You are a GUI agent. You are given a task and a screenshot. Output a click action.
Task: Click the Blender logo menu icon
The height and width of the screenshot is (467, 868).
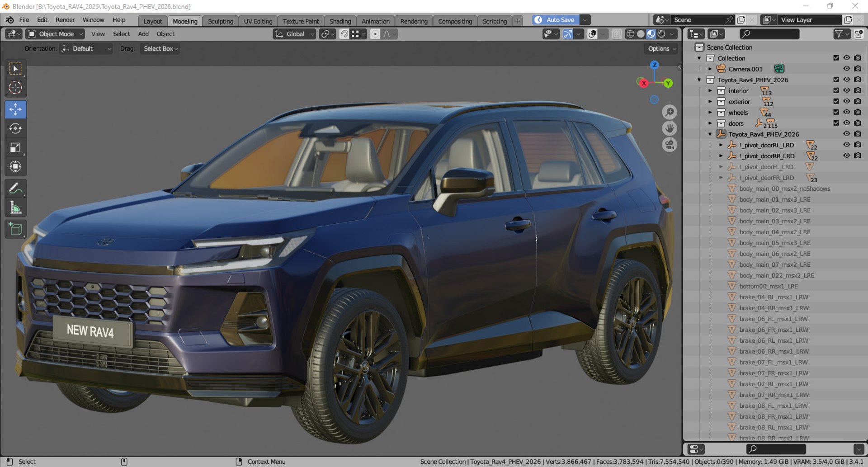click(x=9, y=20)
